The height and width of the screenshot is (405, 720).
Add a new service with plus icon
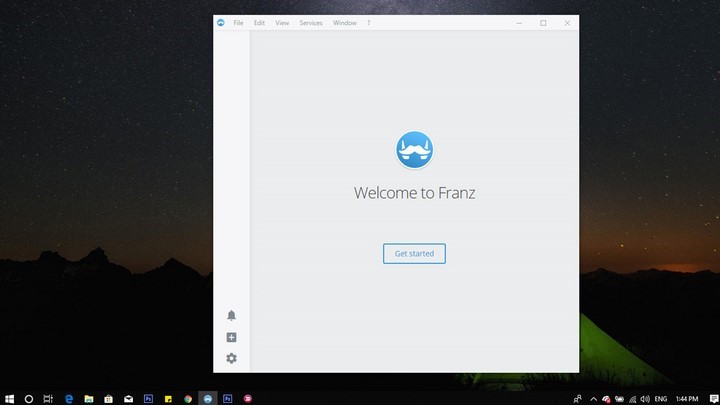click(231, 338)
